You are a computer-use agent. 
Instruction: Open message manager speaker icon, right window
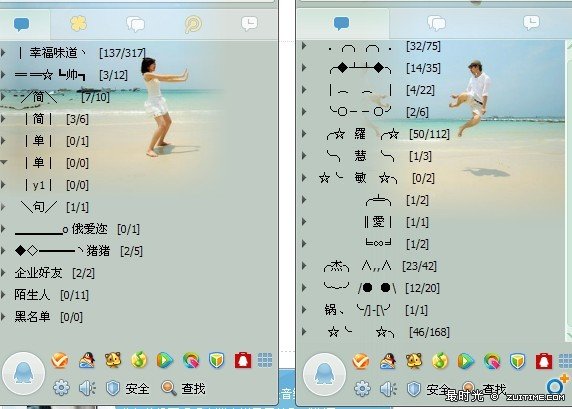389,389
